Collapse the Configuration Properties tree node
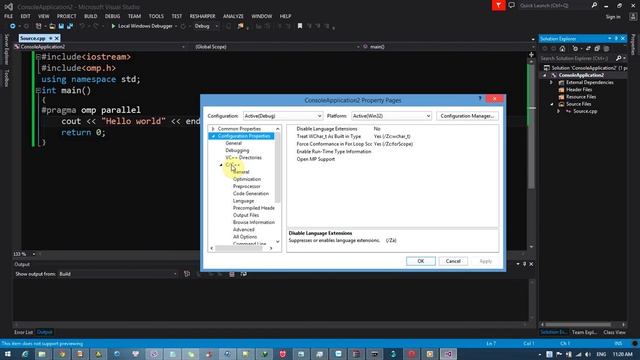The width and height of the screenshot is (640, 360). point(213,136)
